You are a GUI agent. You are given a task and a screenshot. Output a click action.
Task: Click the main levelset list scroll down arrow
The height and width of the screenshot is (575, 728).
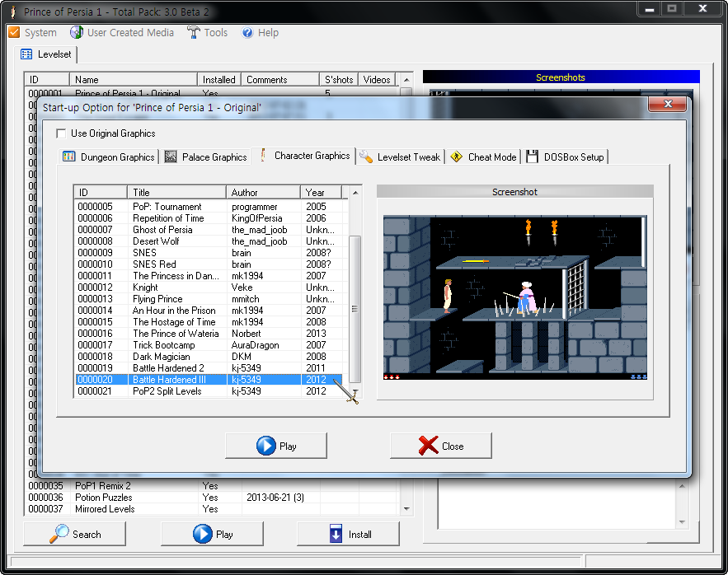(406, 509)
